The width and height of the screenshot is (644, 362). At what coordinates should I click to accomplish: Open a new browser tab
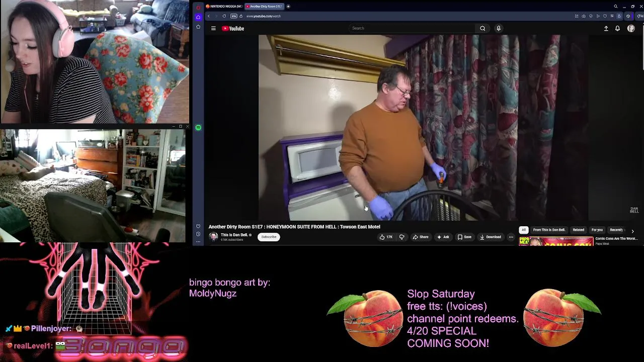288,7
